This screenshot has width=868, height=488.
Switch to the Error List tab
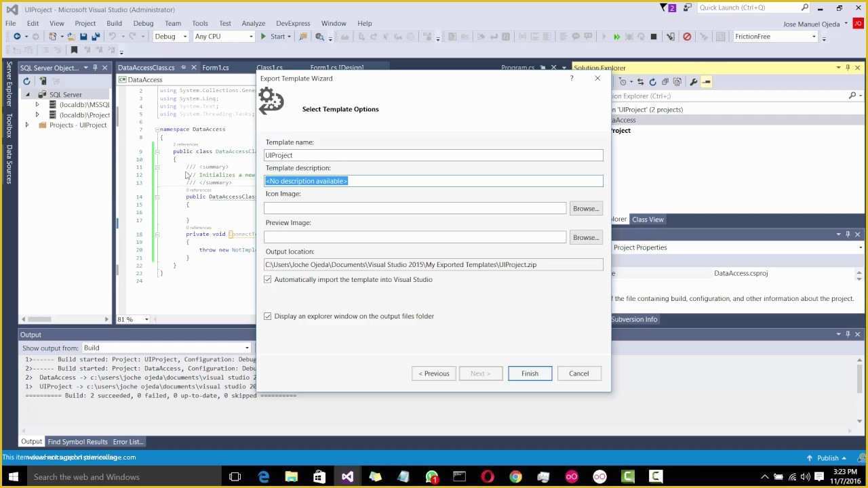tap(127, 442)
